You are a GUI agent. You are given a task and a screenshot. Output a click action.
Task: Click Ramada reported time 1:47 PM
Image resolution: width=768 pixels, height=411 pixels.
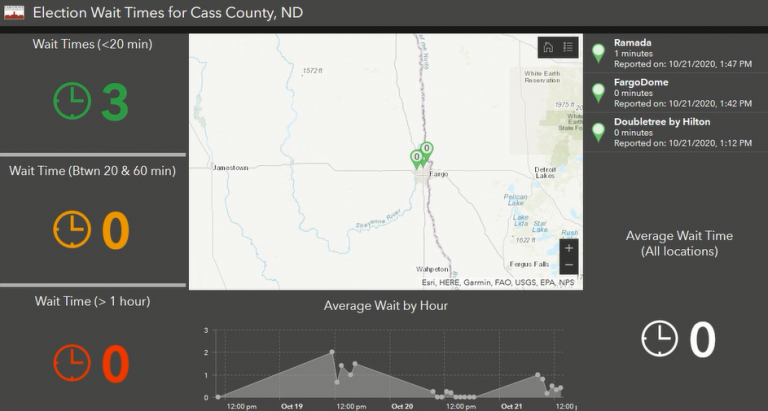point(683,64)
